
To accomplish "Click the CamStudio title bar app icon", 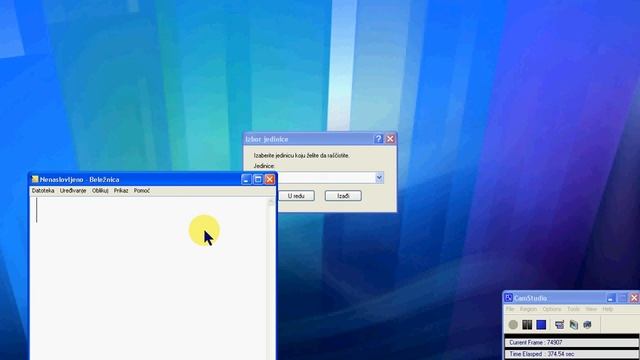I will pos(508,298).
